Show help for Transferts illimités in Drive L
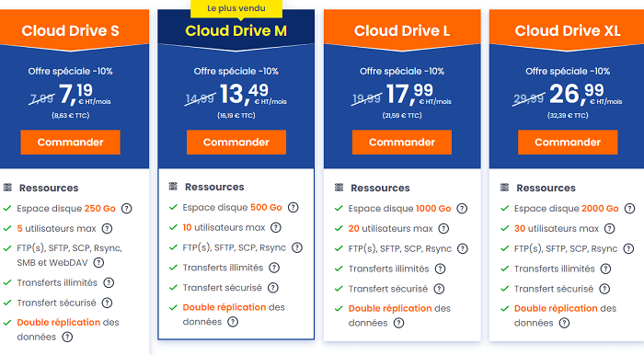This screenshot has height=355, width=644. (x=440, y=269)
